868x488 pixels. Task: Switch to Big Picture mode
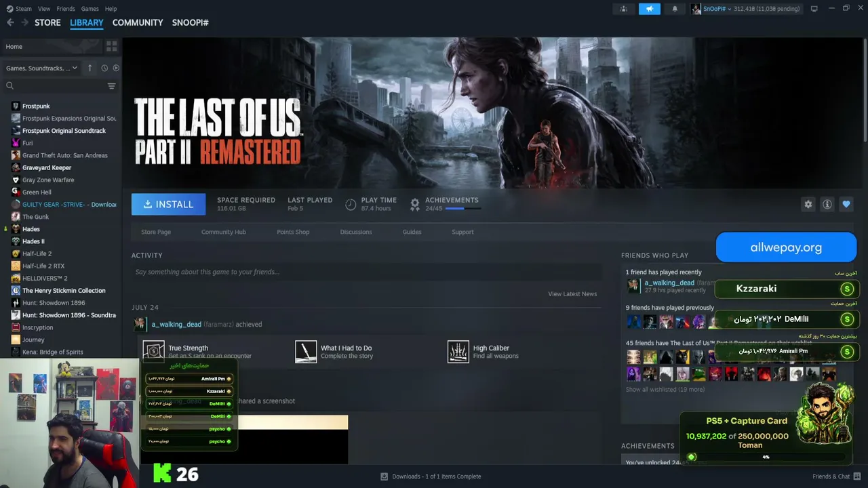(814, 9)
